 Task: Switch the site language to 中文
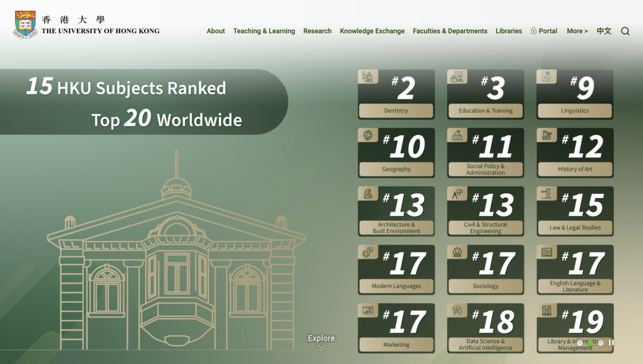pos(604,31)
